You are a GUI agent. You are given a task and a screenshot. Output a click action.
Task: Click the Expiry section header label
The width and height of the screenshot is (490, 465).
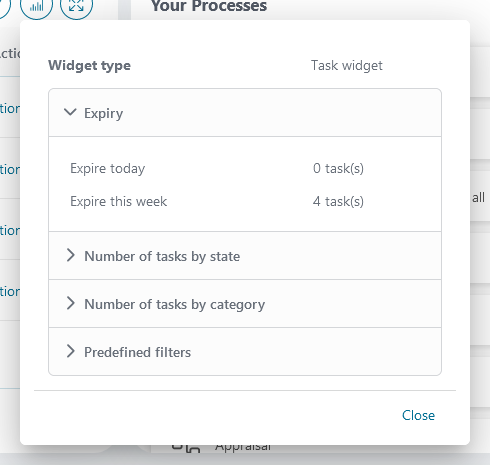point(103,113)
